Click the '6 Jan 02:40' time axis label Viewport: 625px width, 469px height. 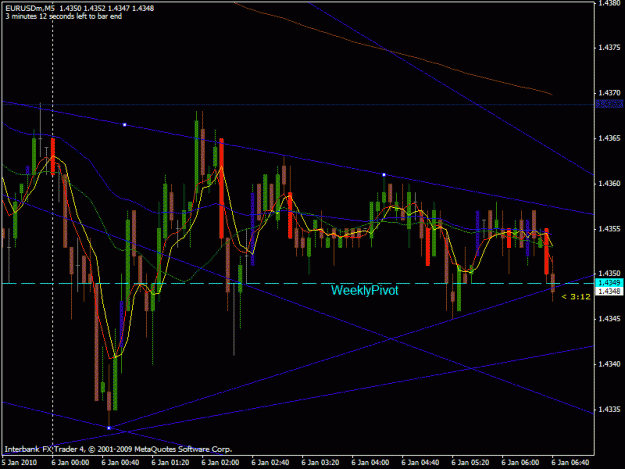tap(270, 462)
